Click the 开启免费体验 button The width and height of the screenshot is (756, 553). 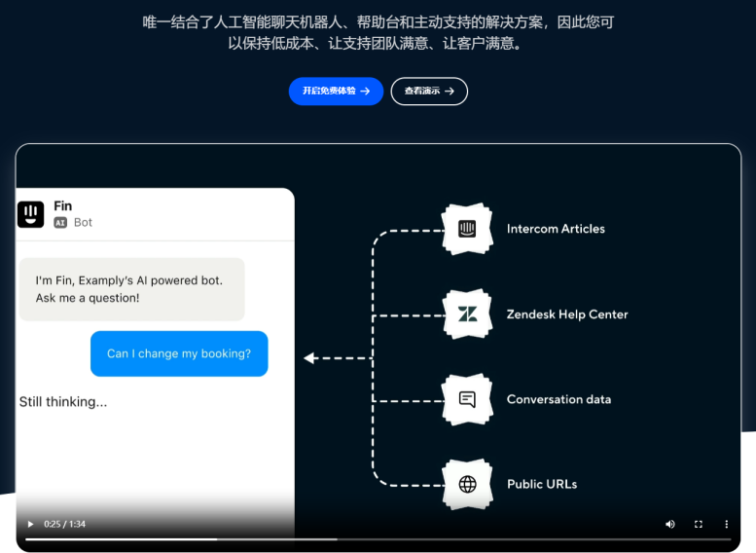[336, 91]
